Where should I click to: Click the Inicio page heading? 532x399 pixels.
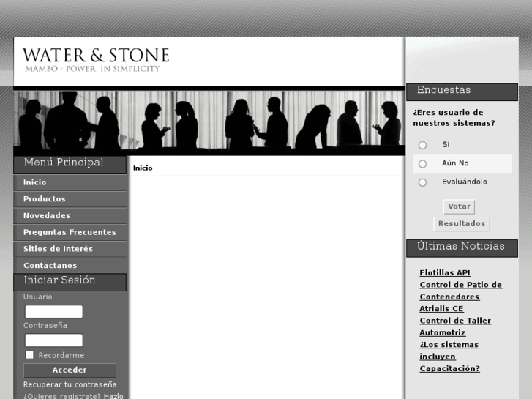tap(143, 168)
